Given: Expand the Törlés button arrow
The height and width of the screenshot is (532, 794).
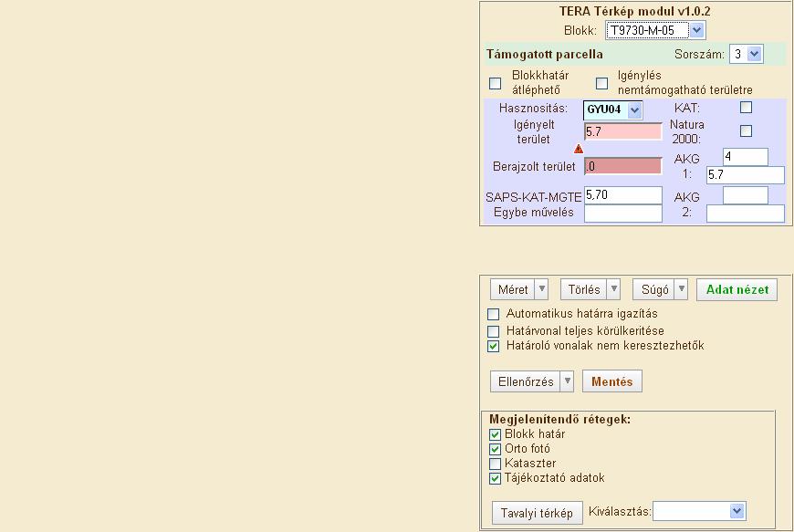Looking at the screenshot, I should [613, 289].
